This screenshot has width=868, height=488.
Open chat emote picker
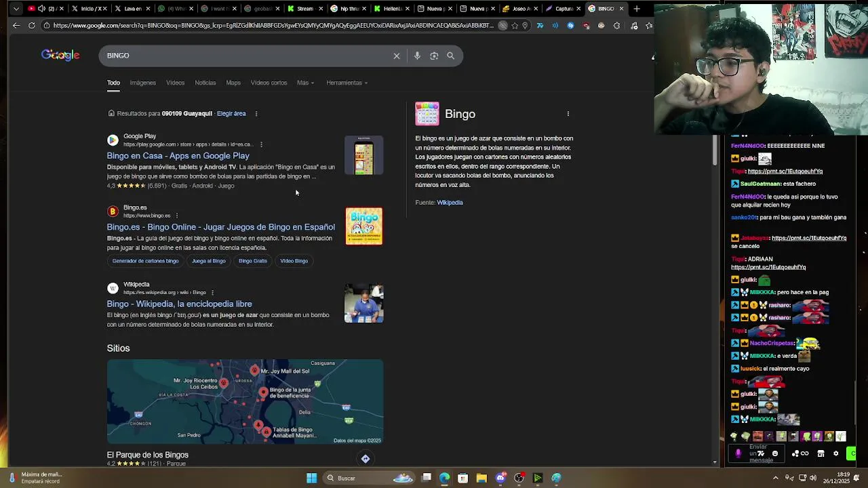pos(775,453)
